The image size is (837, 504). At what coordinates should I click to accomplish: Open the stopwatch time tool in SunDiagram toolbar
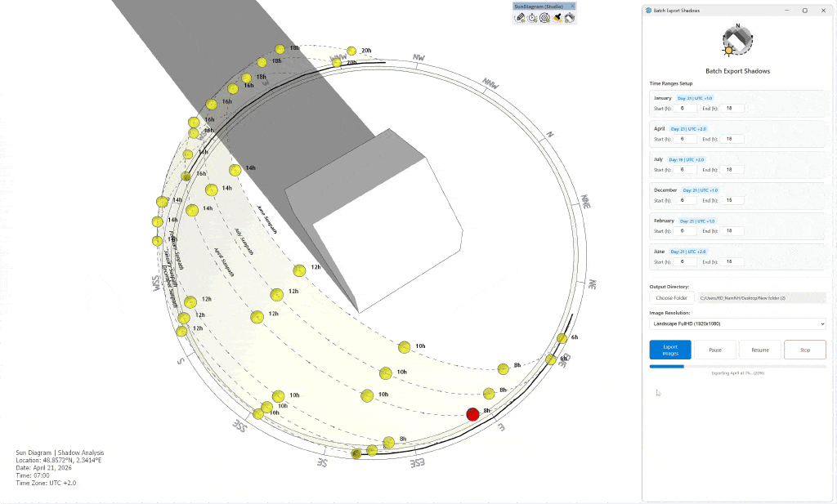tap(532, 16)
